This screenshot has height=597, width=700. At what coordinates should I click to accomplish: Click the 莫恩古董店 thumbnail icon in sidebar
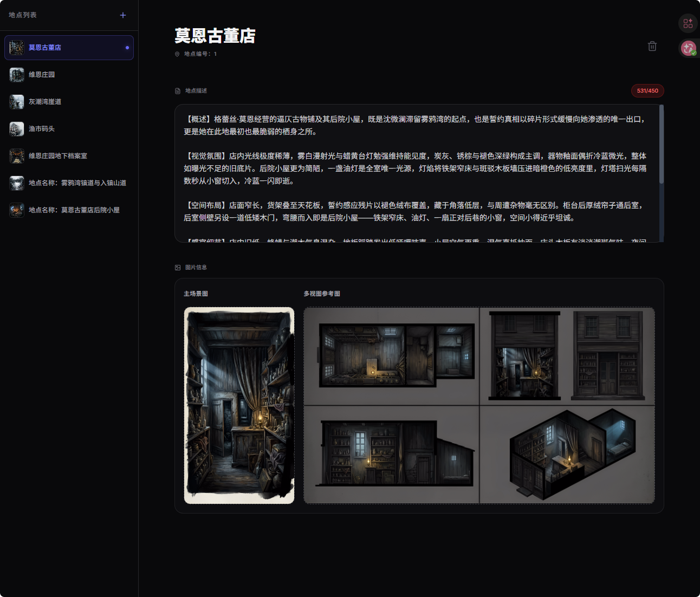click(17, 48)
